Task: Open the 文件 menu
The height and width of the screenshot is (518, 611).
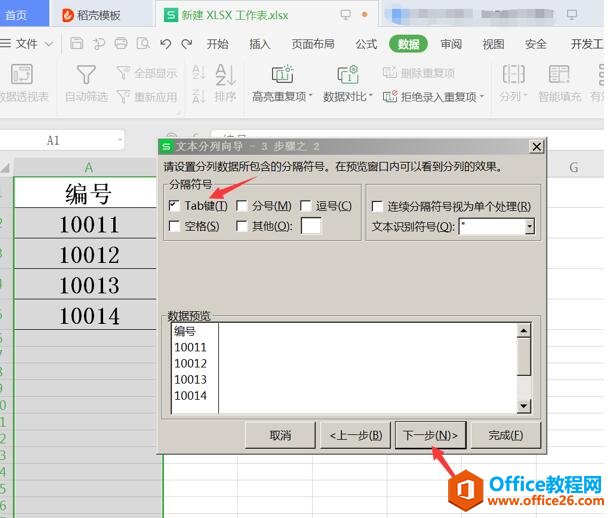Action: pos(26,44)
